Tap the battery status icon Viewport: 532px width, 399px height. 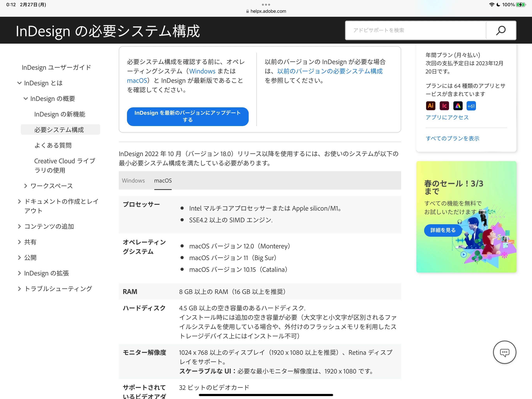[521, 4]
